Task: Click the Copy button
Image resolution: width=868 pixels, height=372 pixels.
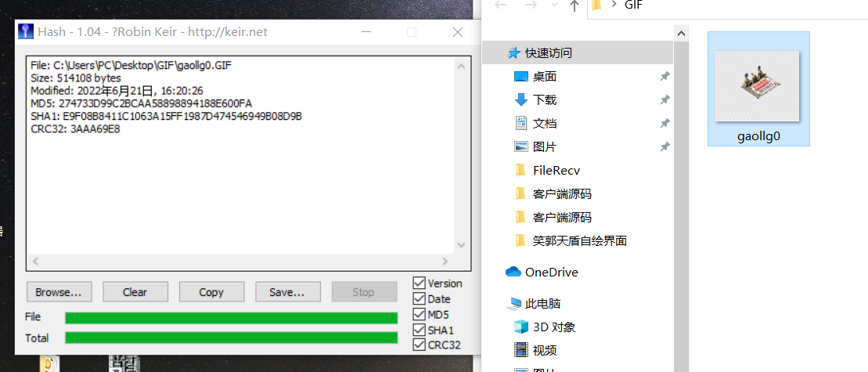Action: (x=211, y=292)
